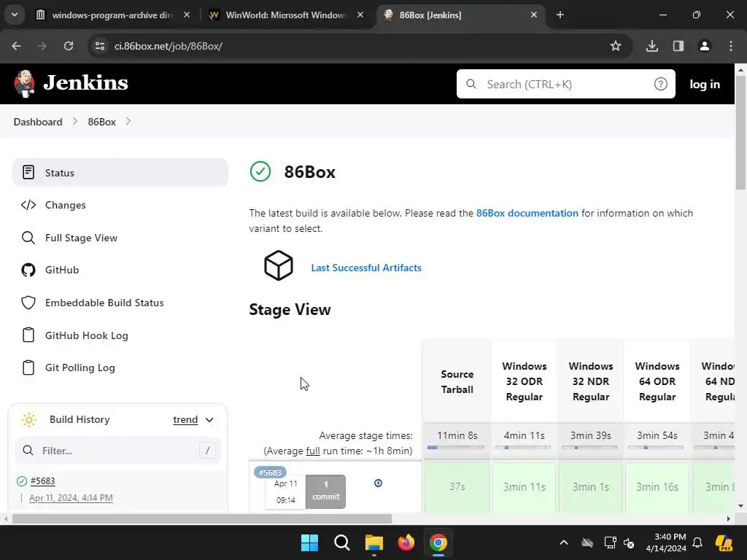Screen dimensions: 747x560
Task: Open the trend link in Build History
Action: (185, 419)
